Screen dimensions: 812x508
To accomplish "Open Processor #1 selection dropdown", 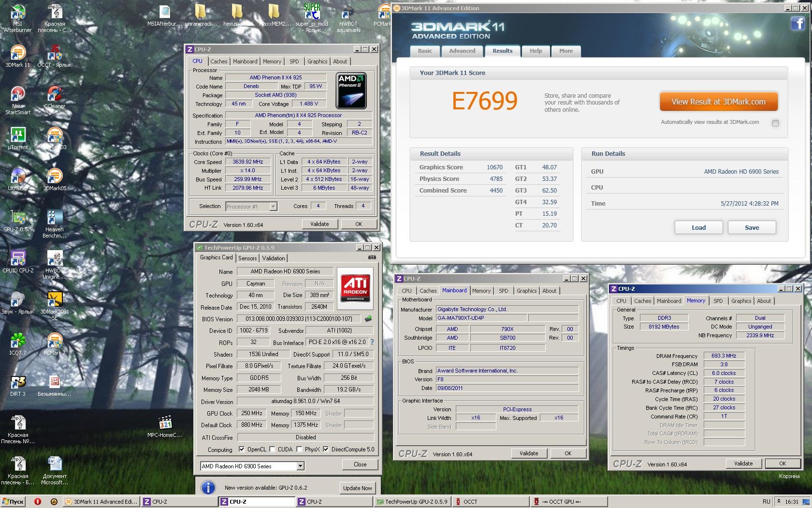I will point(251,207).
